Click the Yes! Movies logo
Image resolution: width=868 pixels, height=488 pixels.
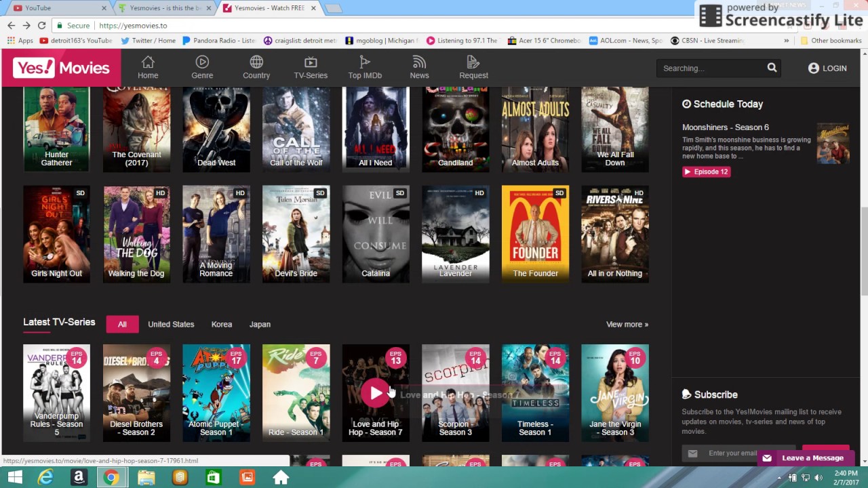point(61,68)
